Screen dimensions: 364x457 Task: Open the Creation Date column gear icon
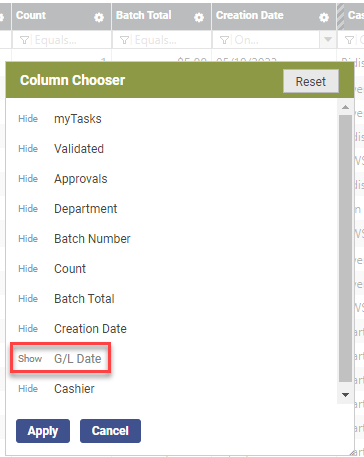click(324, 17)
